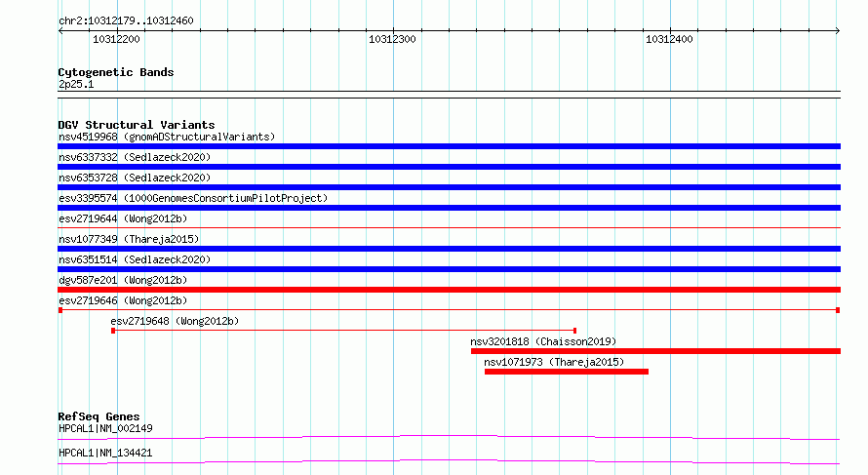Click the nsv6351514 Sedlazeck2020 blue bar

[449, 269]
